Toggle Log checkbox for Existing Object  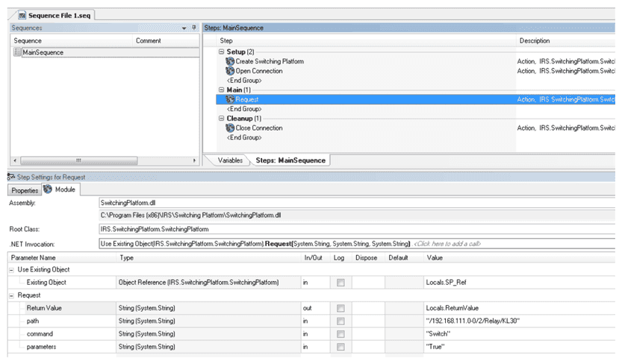click(x=340, y=283)
